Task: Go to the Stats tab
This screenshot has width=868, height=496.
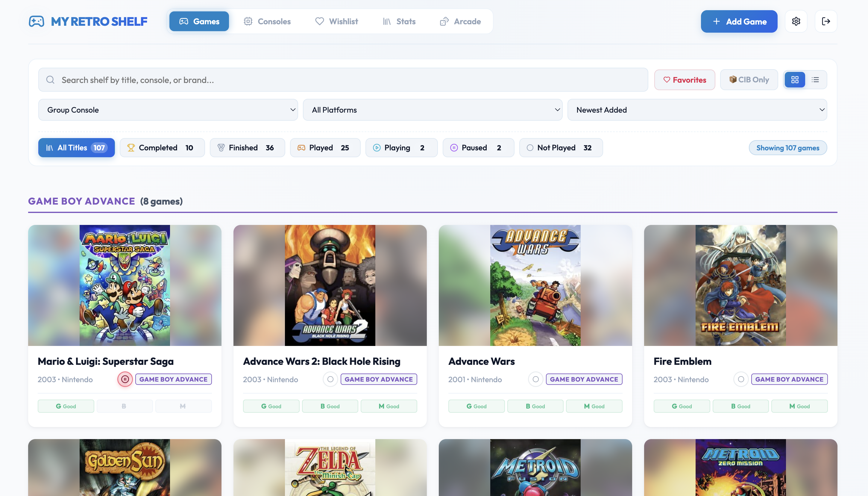Action: [x=399, y=22]
